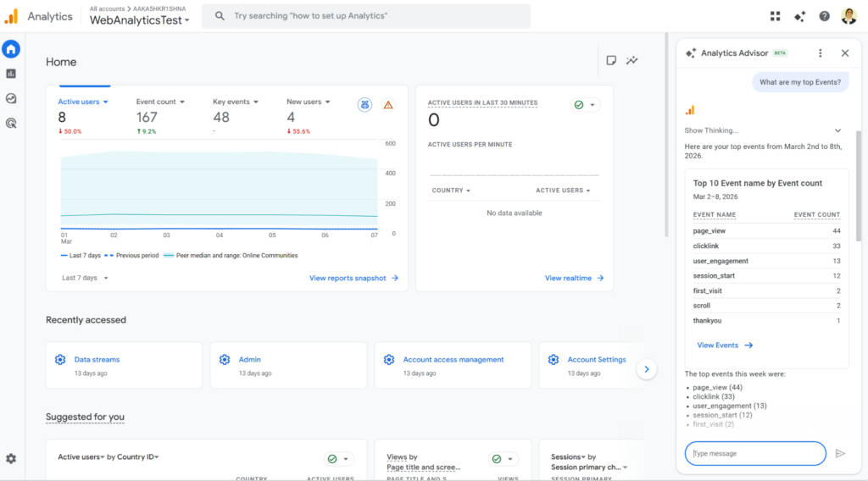Image resolution: width=868 pixels, height=481 pixels.
Task: Close the Analytics Advisor panel
Action: (844, 53)
